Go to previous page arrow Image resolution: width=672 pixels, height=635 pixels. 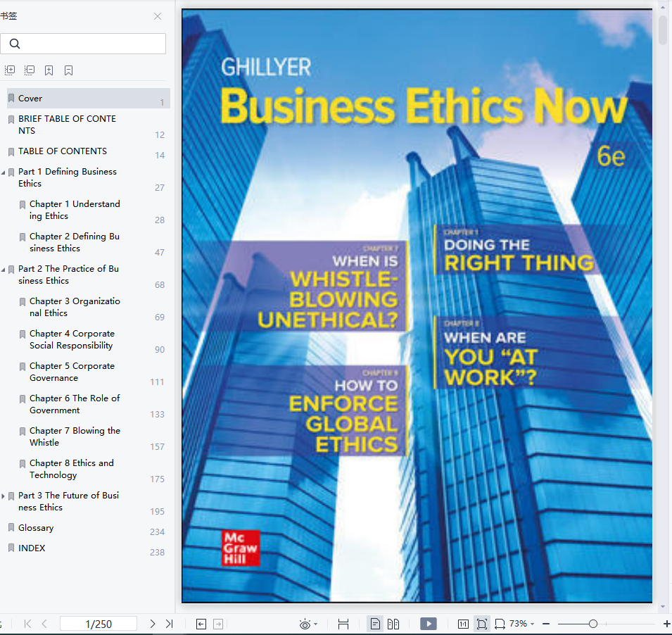44,624
